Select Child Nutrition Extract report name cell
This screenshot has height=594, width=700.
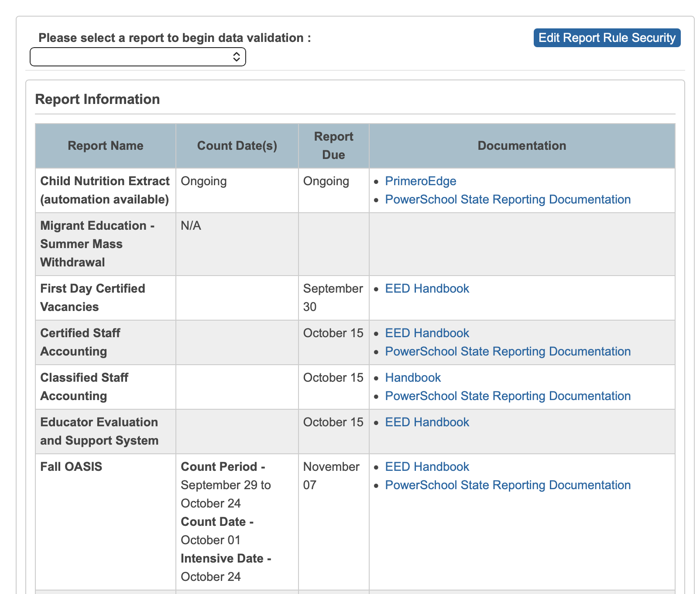105,190
